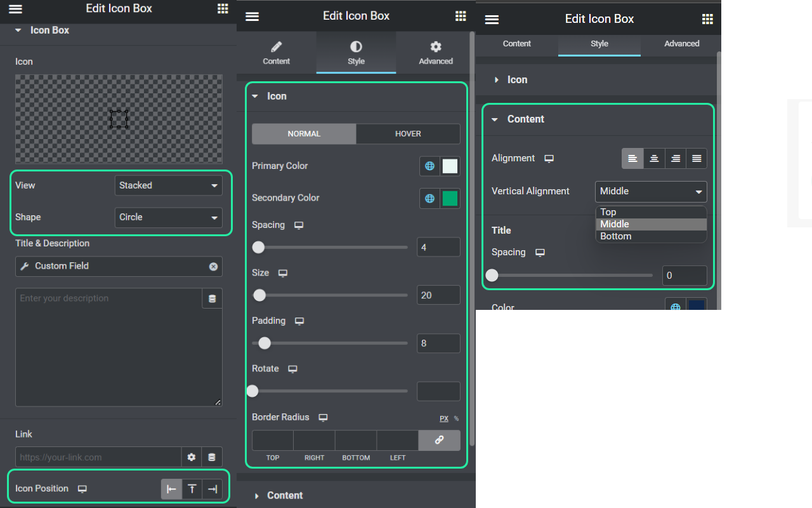Open Content tab in right panel
Screen dimensions: 812x508
(517, 44)
